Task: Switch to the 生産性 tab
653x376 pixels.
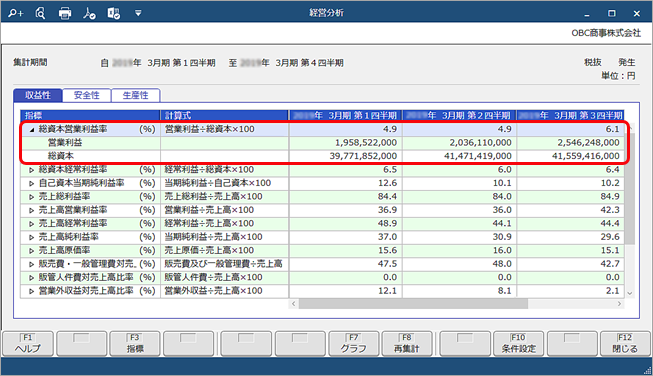Action: pyautogui.click(x=136, y=95)
